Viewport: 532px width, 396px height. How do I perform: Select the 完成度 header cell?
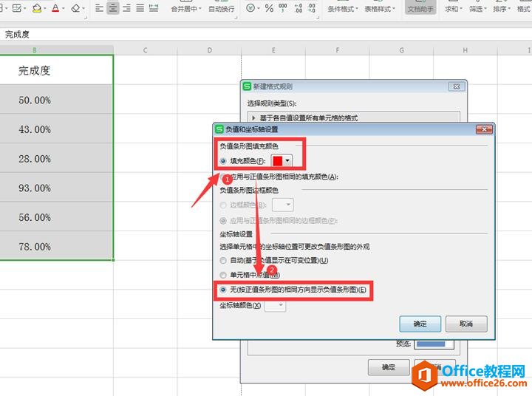coord(56,70)
